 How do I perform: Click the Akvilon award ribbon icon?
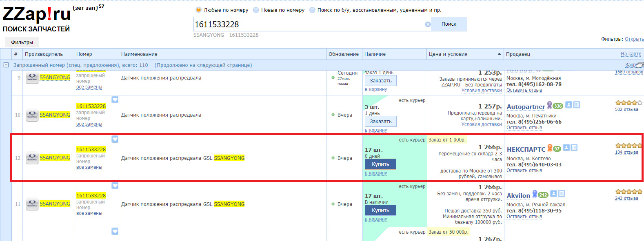click(535, 194)
